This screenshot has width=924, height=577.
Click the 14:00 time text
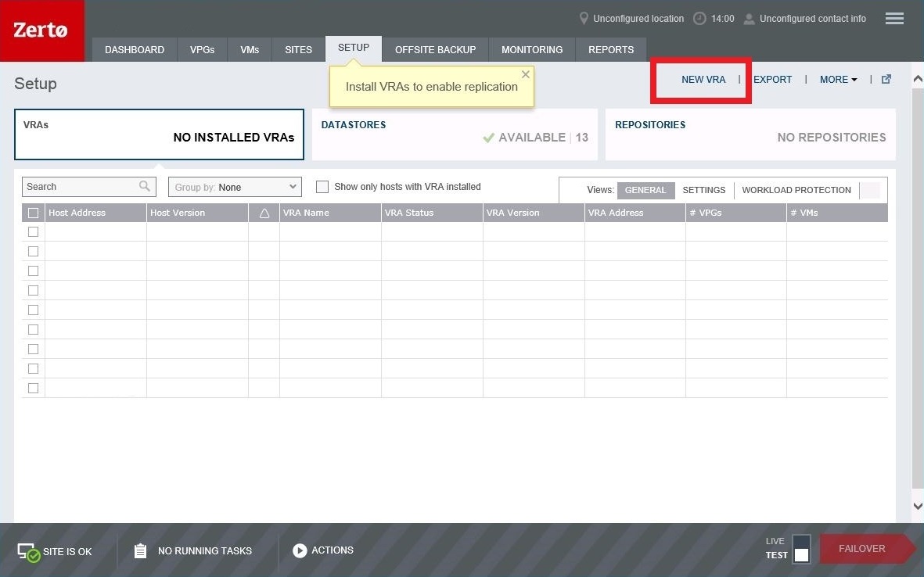click(722, 19)
